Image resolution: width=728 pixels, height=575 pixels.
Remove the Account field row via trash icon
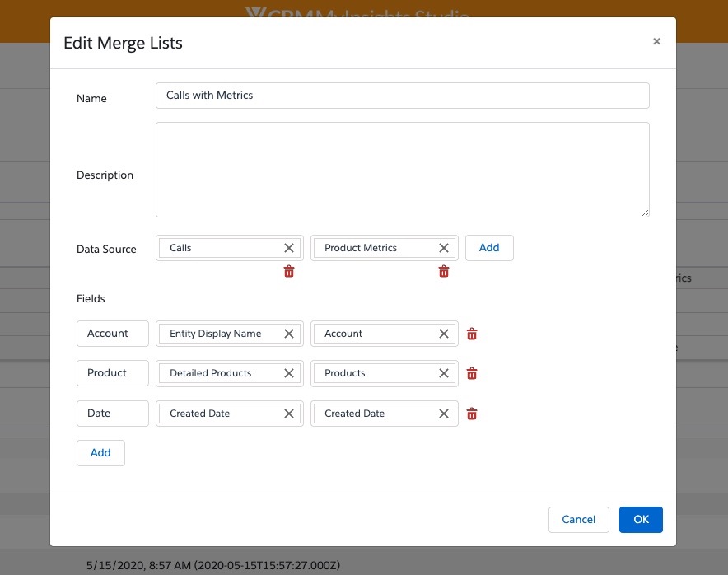(472, 334)
